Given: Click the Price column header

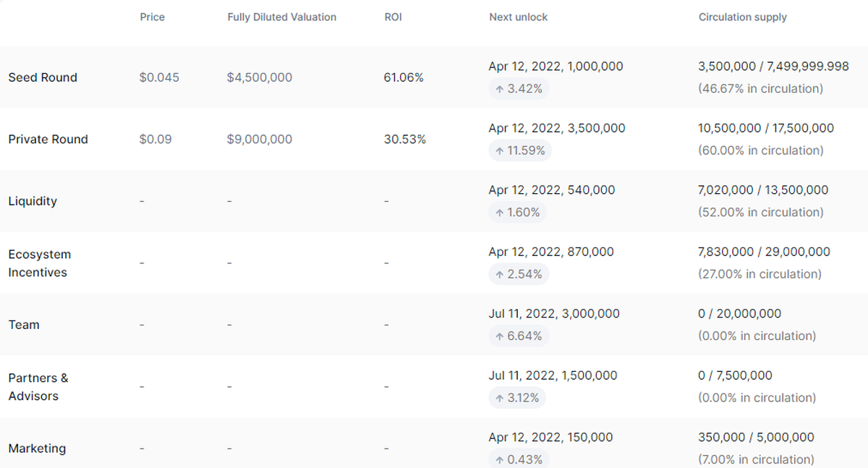Looking at the screenshot, I should coord(152,17).
